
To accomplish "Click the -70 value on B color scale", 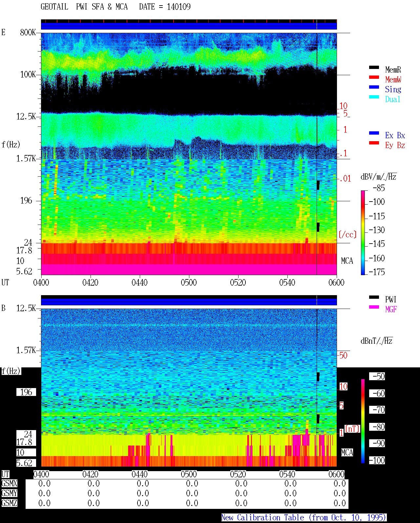I will click(379, 410).
